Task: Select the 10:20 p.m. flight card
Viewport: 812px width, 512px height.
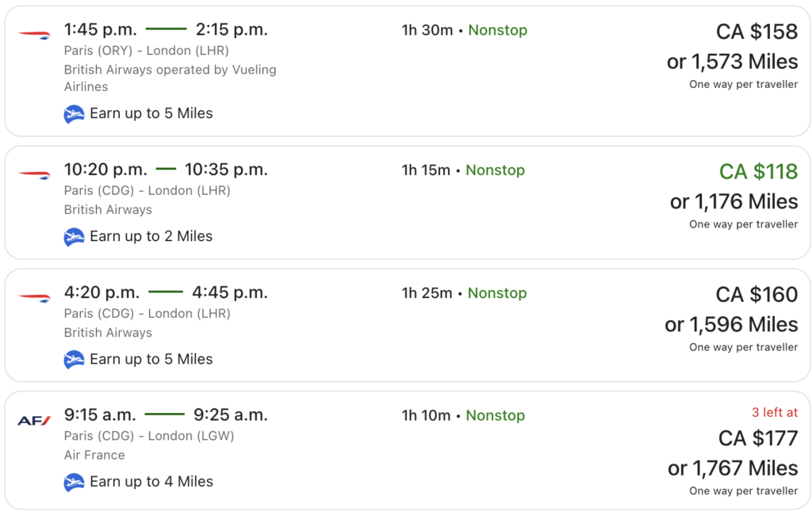Action: (406, 201)
